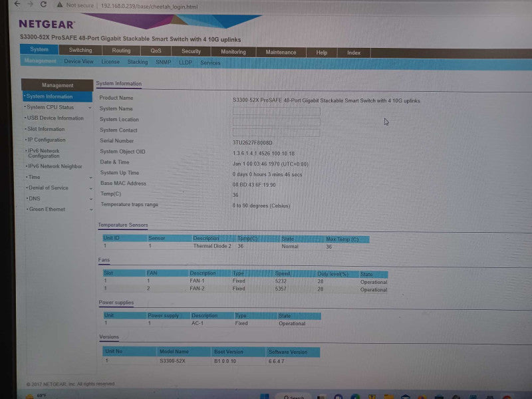
Task: Select the System main tab
Action: click(39, 49)
